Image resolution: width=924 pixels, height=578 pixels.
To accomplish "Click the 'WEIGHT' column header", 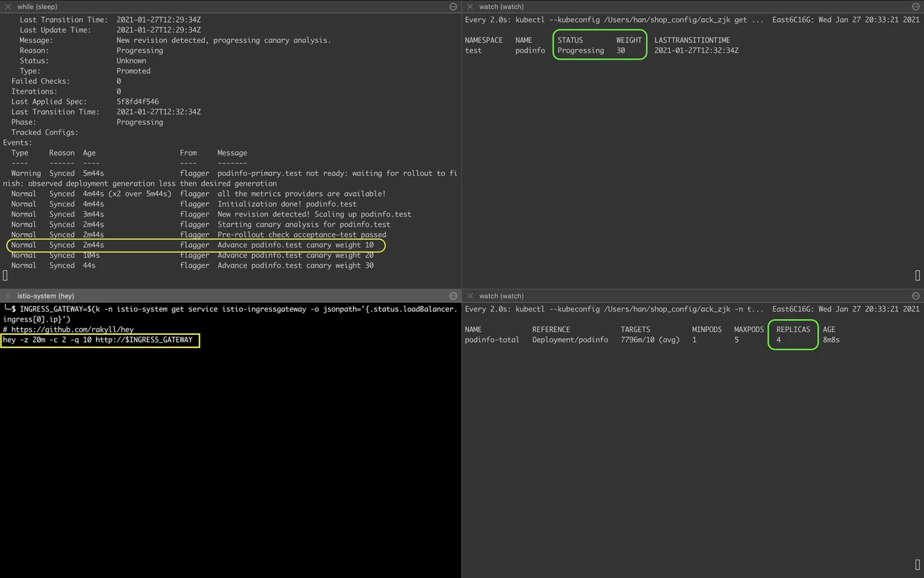I will (x=629, y=40).
